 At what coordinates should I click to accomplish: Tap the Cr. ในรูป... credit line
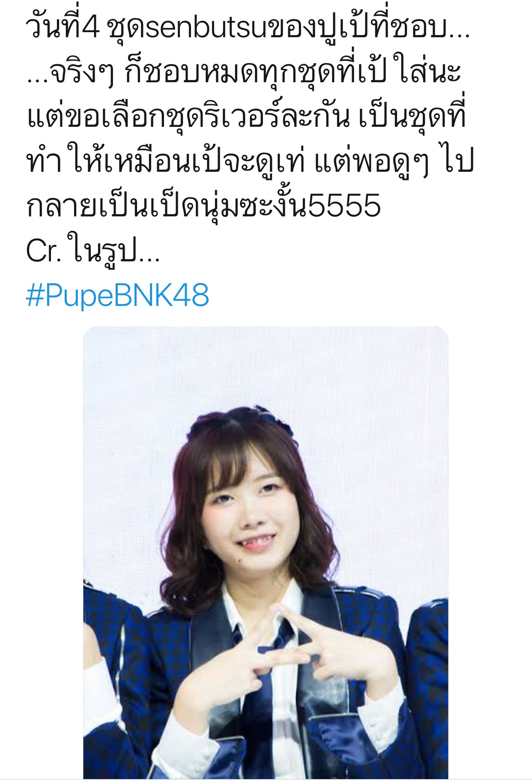(93, 249)
